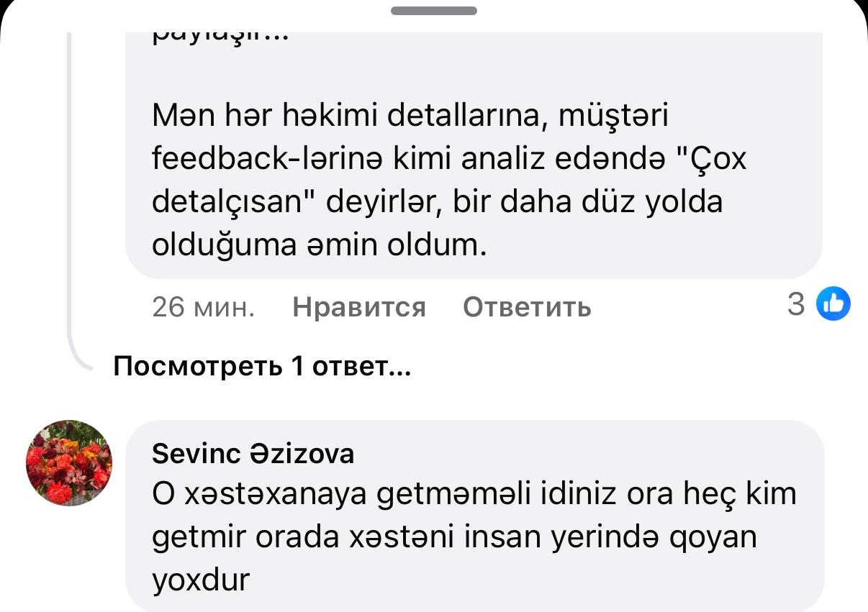Select Sevinc's comment starting "O xəstəxanaya"

pos(474,495)
